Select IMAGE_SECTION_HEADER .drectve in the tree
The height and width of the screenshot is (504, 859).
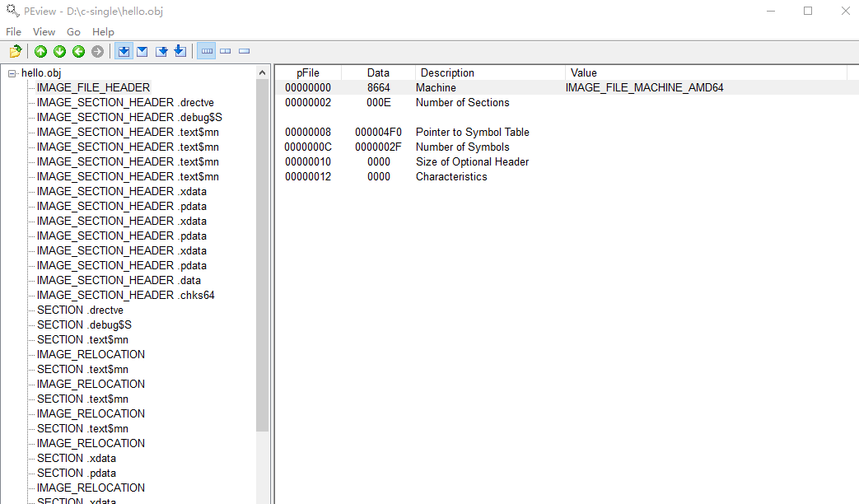125,102
